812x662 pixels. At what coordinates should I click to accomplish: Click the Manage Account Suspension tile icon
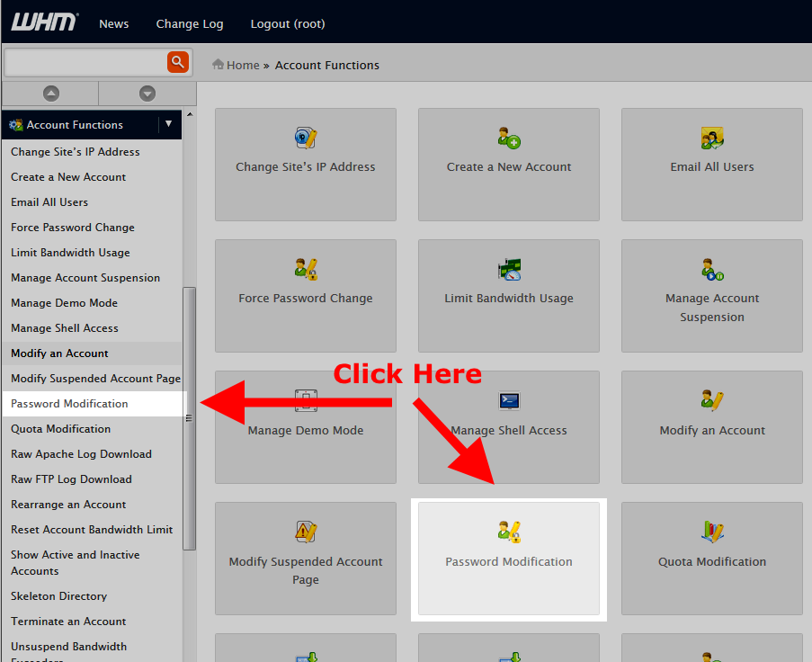click(x=712, y=269)
